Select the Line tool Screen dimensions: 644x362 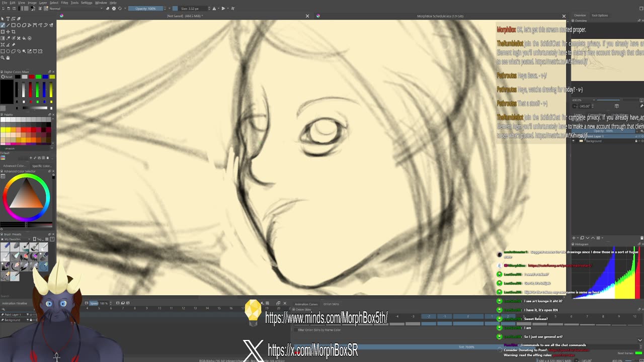coord(8,25)
